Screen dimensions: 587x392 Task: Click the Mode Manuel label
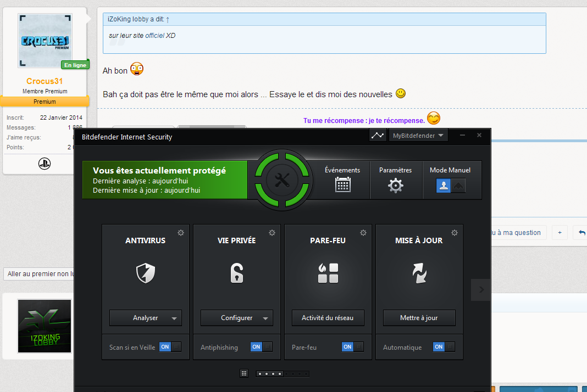click(450, 170)
